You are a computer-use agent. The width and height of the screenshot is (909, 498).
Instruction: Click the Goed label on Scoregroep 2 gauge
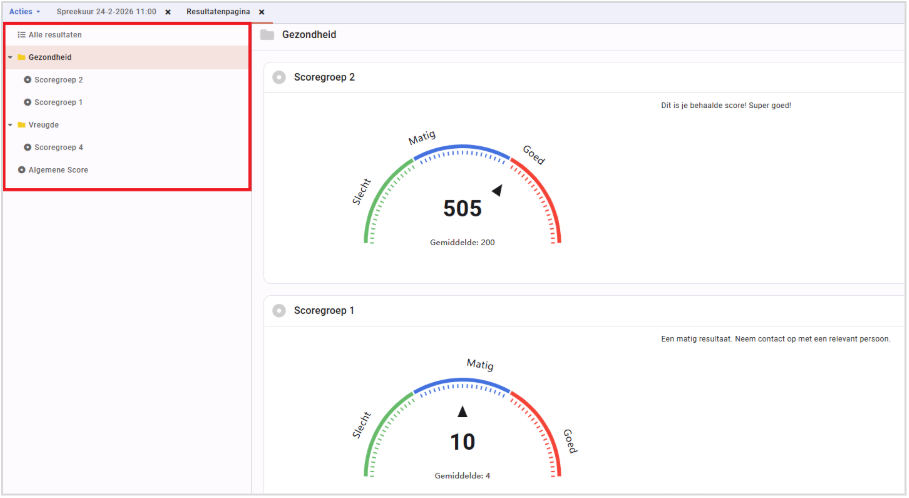pyautogui.click(x=534, y=155)
